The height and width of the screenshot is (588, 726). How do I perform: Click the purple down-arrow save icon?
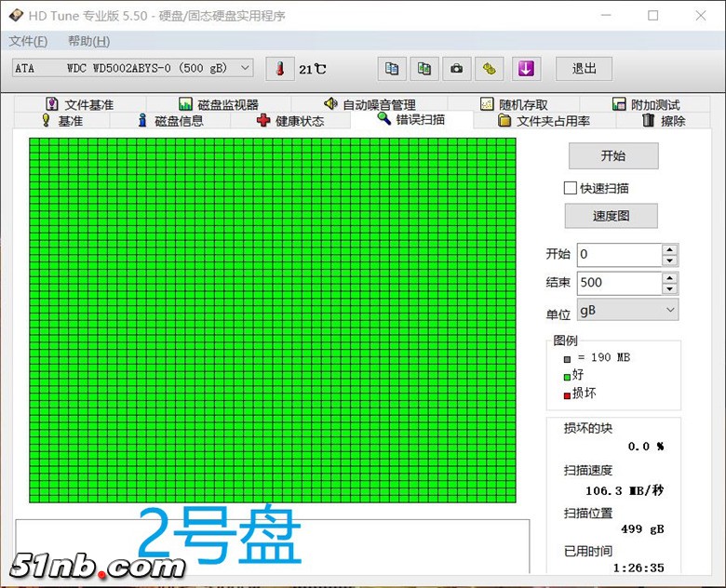[525, 68]
